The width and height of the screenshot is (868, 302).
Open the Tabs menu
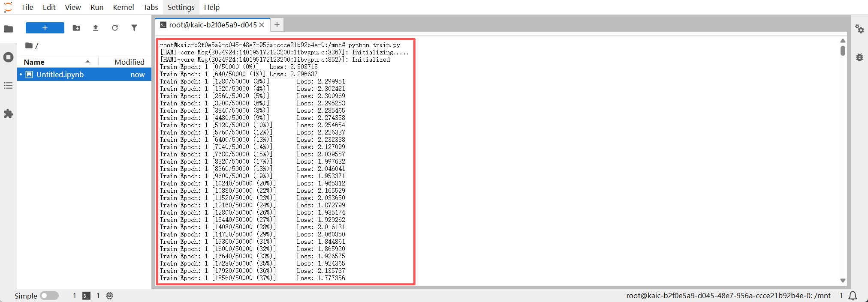click(x=151, y=7)
